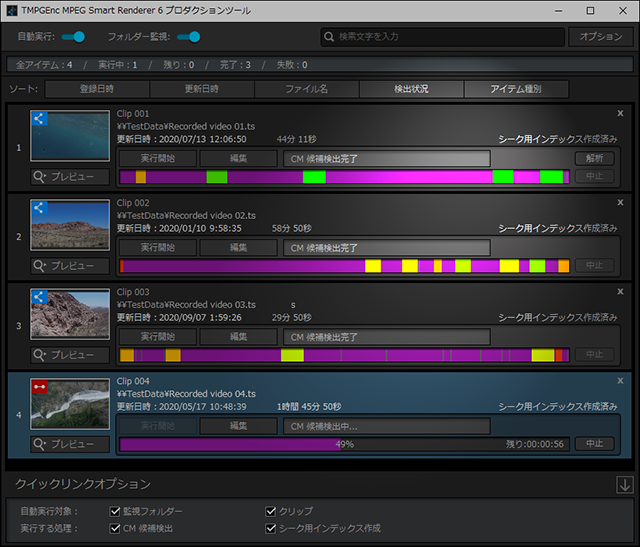The height and width of the screenshot is (547, 640).
Task: Click Clip 002 CM detection color bar
Action: click(x=344, y=266)
